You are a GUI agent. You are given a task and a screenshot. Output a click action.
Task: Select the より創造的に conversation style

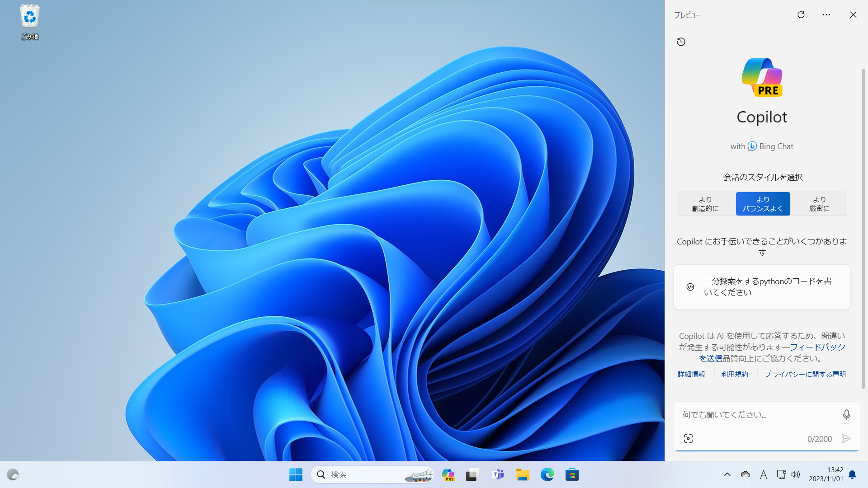point(705,204)
